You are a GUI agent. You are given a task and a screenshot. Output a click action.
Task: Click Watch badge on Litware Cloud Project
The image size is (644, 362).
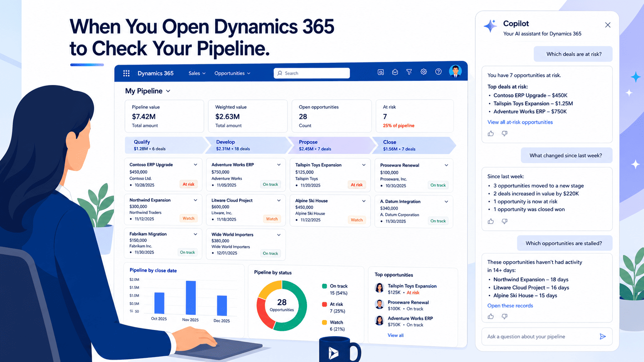pyautogui.click(x=272, y=219)
